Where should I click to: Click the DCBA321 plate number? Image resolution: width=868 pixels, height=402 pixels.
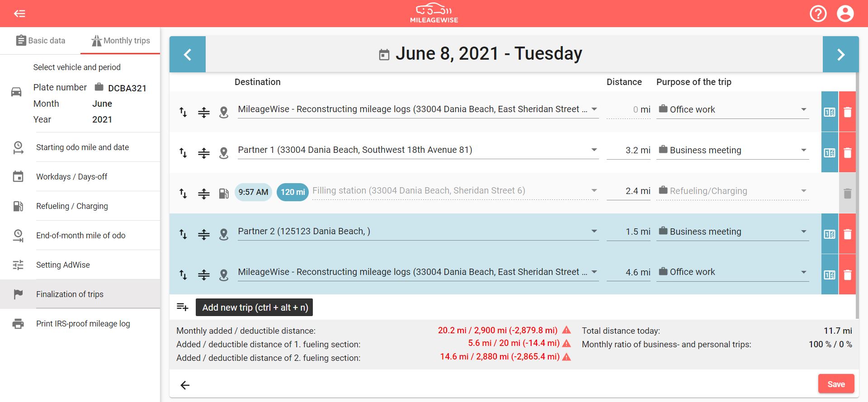coord(127,88)
